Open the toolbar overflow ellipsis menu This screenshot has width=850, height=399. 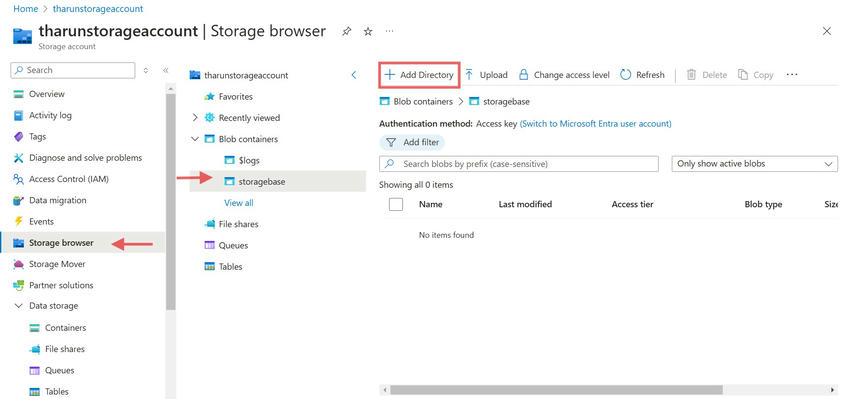792,75
